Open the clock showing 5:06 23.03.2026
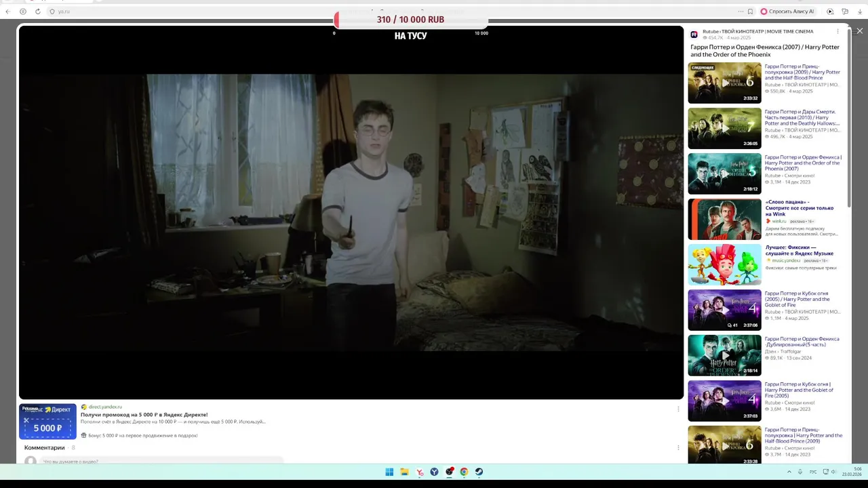This screenshot has width=868, height=488. (x=852, y=472)
